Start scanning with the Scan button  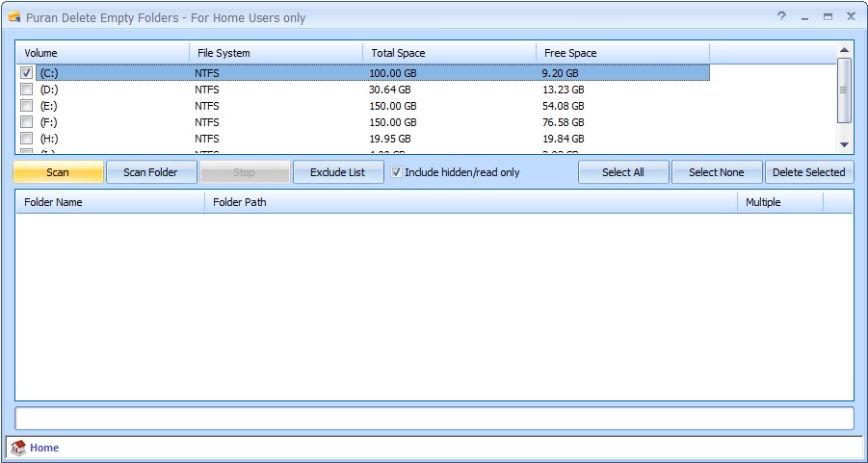coord(58,172)
